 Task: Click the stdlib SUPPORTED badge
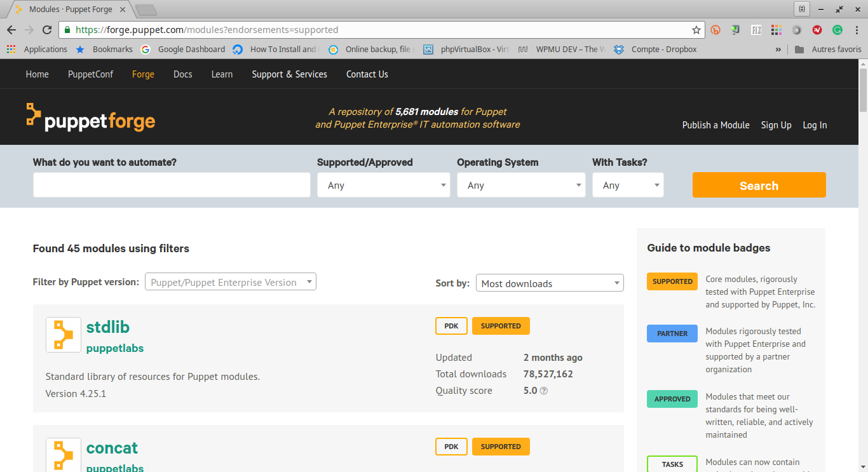(501, 326)
